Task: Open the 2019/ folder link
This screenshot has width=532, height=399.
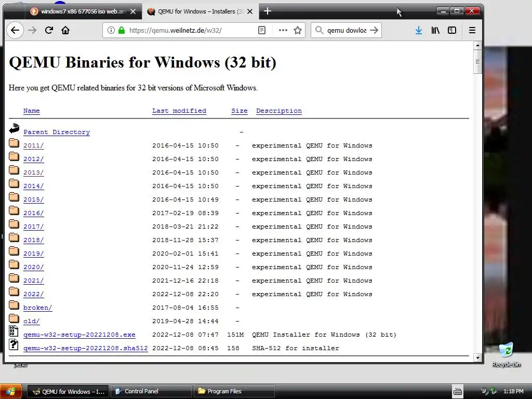Action: pos(33,254)
